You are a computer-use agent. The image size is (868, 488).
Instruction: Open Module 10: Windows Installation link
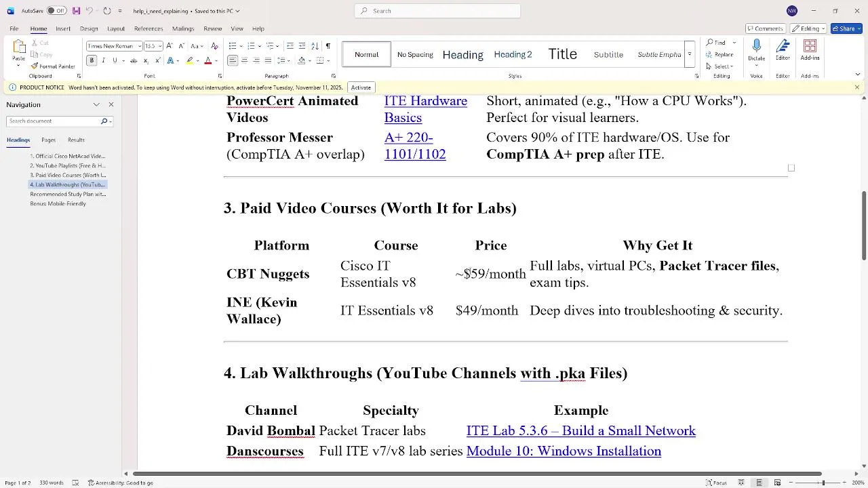click(x=564, y=451)
